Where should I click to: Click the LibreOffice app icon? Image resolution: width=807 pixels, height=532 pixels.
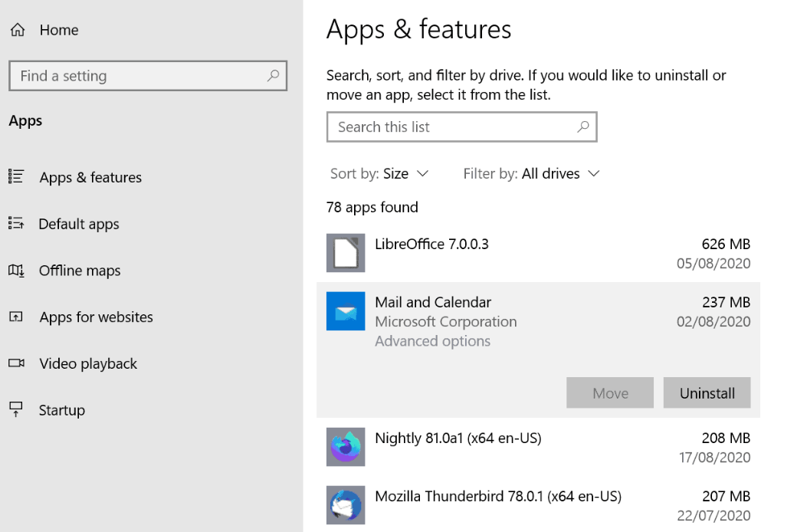[346, 253]
